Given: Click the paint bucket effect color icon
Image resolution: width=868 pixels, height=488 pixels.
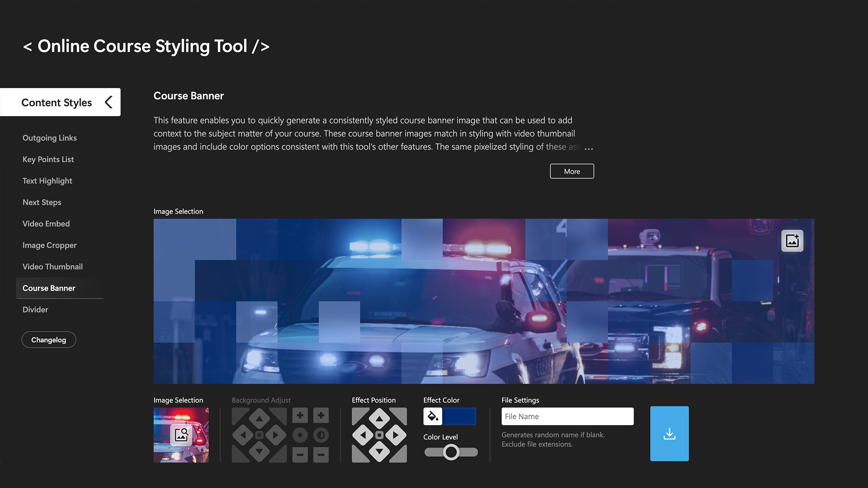Looking at the screenshot, I should (433, 416).
